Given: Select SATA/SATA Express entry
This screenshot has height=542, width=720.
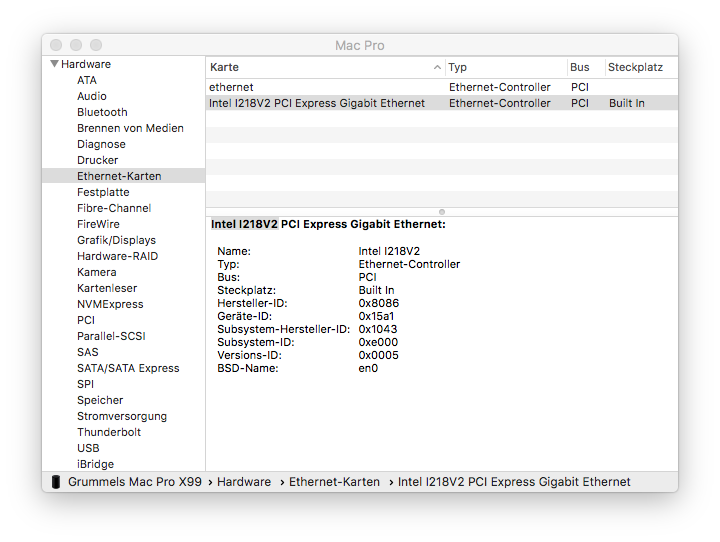Looking at the screenshot, I should (128, 368).
